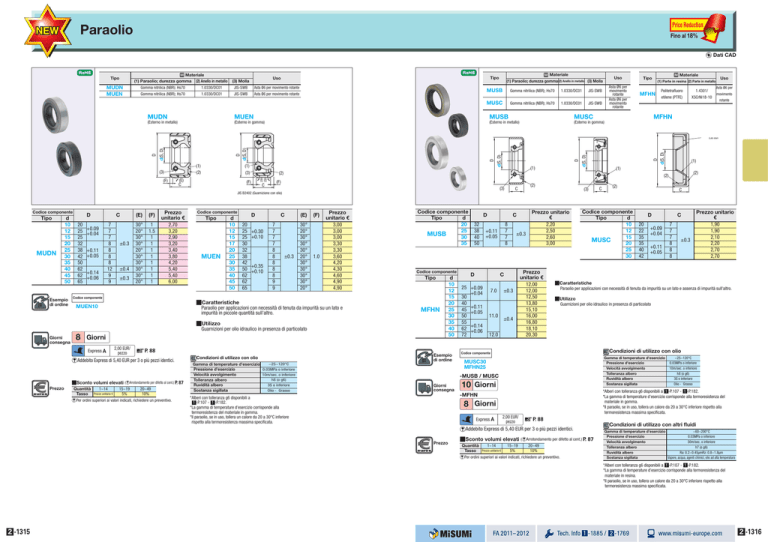Click Utilizzo heading on right page
Viewport: 768px width, 542px height.
pos(565,299)
